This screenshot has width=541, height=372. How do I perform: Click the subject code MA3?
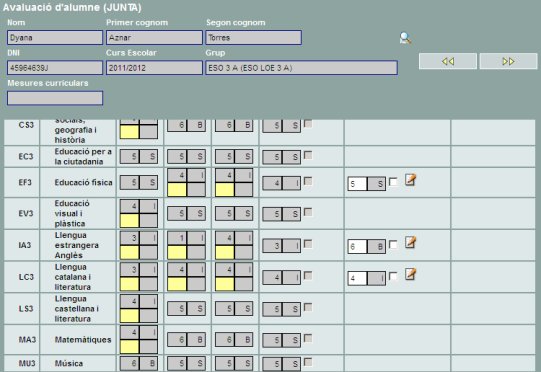pyautogui.click(x=27, y=340)
